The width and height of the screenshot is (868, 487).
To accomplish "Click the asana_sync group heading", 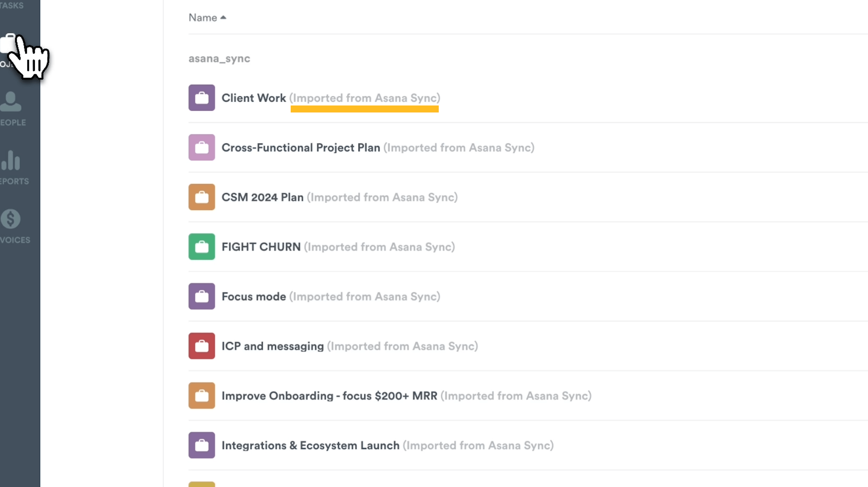I will pos(219,59).
